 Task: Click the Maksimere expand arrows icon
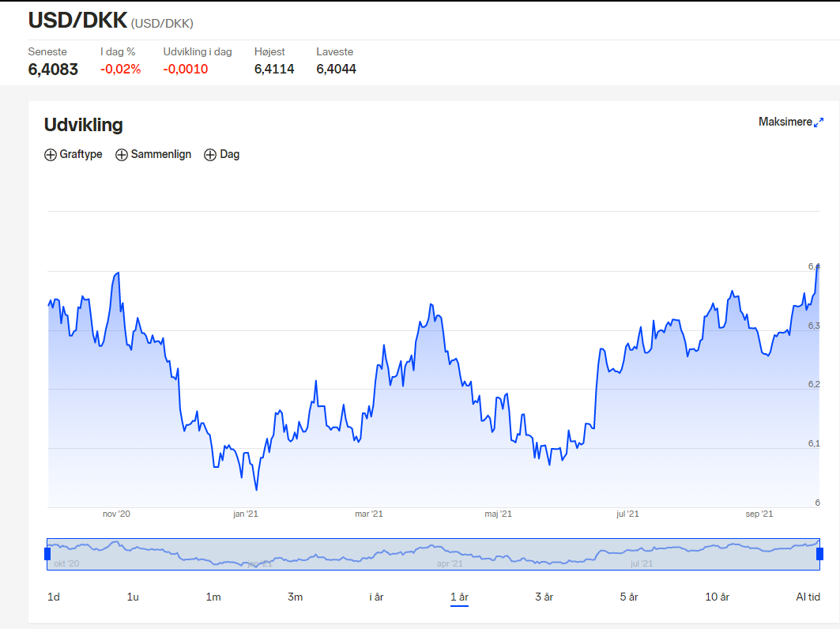pyautogui.click(x=818, y=122)
